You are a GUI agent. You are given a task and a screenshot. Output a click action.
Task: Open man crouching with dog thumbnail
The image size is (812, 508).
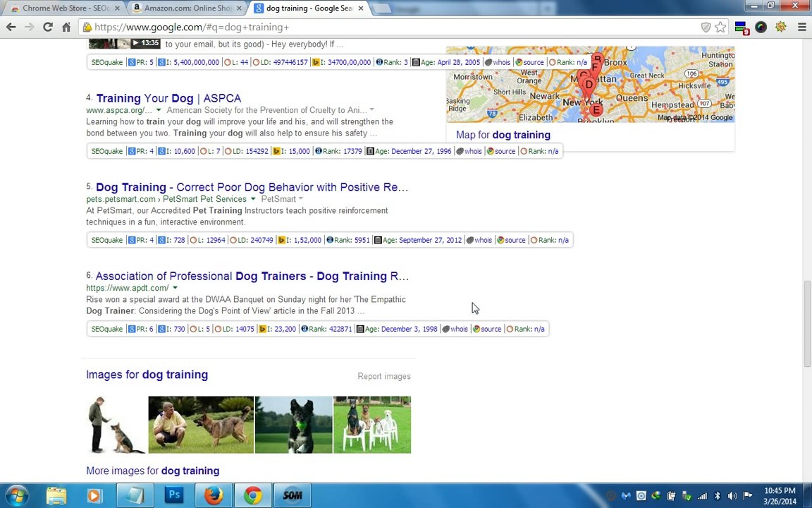(201, 425)
